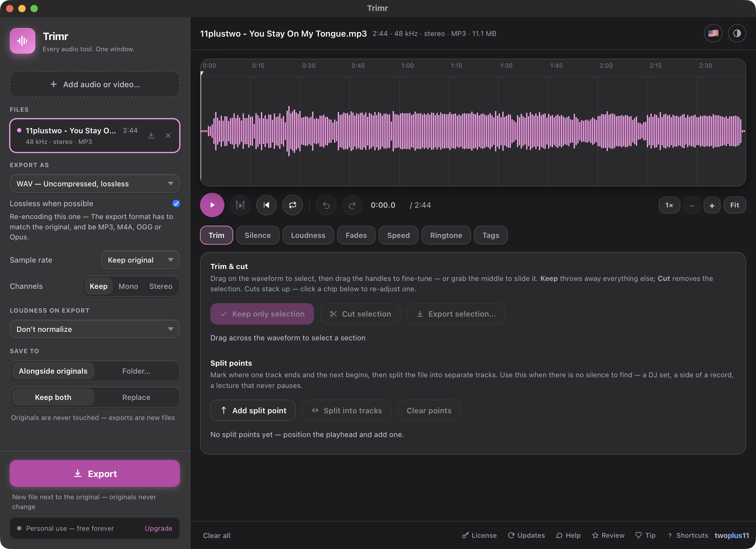The image size is (756, 549).
Task: Click the waveform at the 1:00 mark
Action: [399, 131]
